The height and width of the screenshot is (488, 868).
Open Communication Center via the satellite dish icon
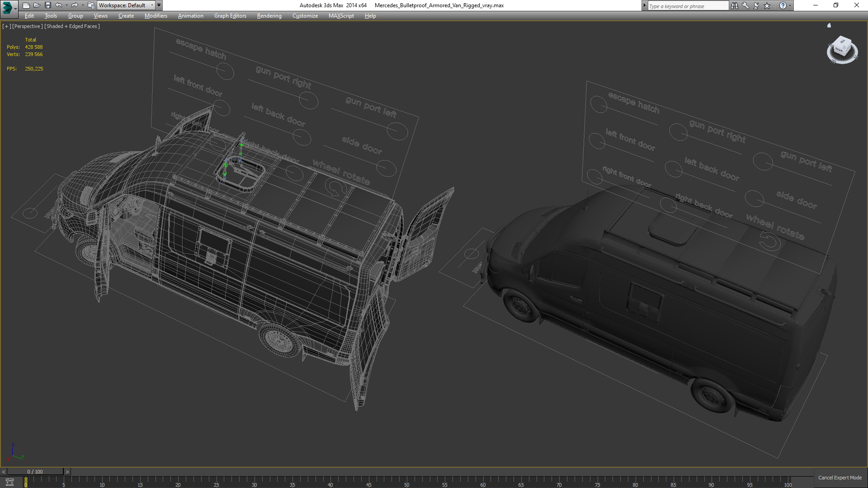coord(756,5)
